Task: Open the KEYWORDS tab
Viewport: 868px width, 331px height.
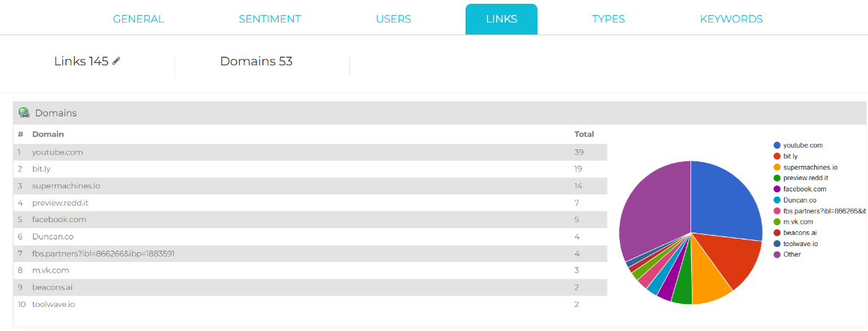Action: (x=732, y=19)
